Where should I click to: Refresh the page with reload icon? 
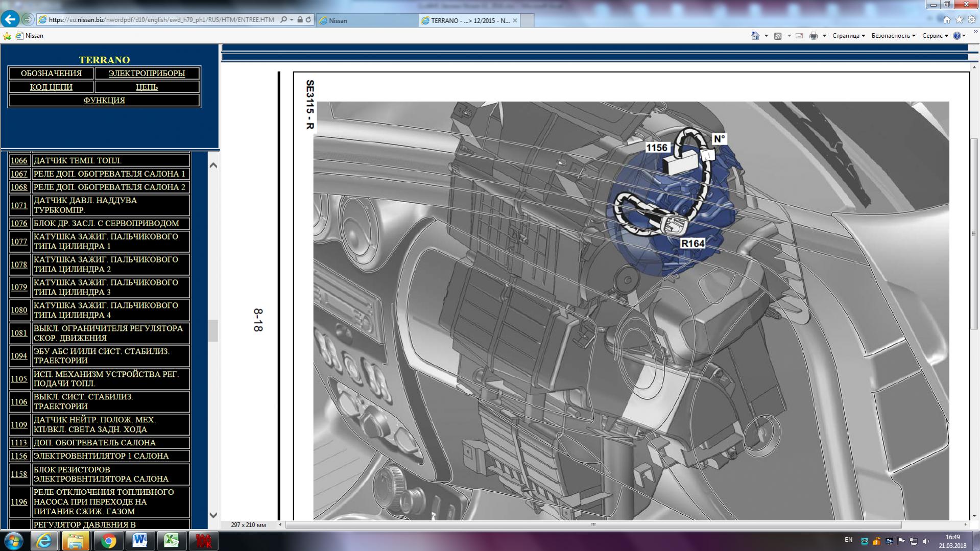(x=308, y=20)
